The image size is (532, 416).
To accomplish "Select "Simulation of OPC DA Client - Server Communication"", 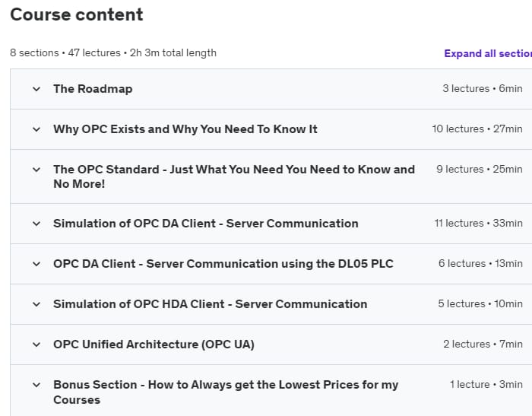I will tap(205, 224).
